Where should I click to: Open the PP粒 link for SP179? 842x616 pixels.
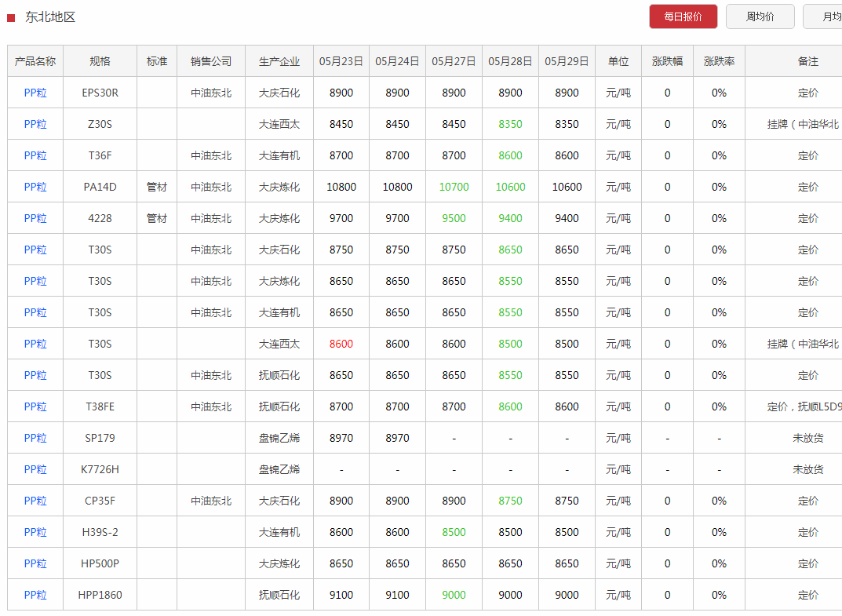[35, 438]
